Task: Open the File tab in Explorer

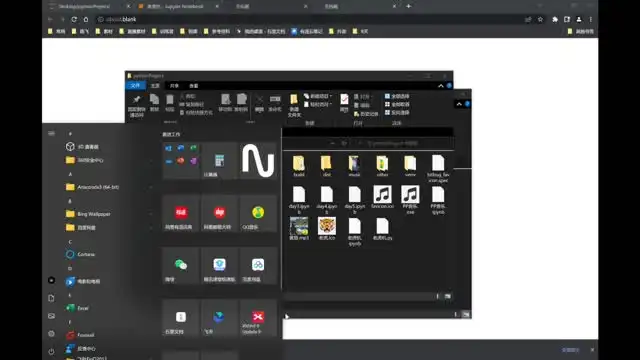Action: (x=136, y=85)
